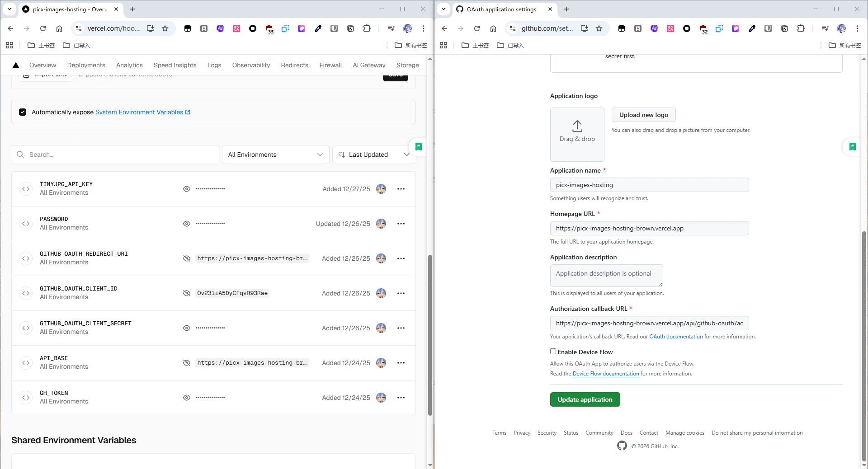The image size is (868, 469).
Task: Click the Upload new logo button
Action: tap(643, 115)
